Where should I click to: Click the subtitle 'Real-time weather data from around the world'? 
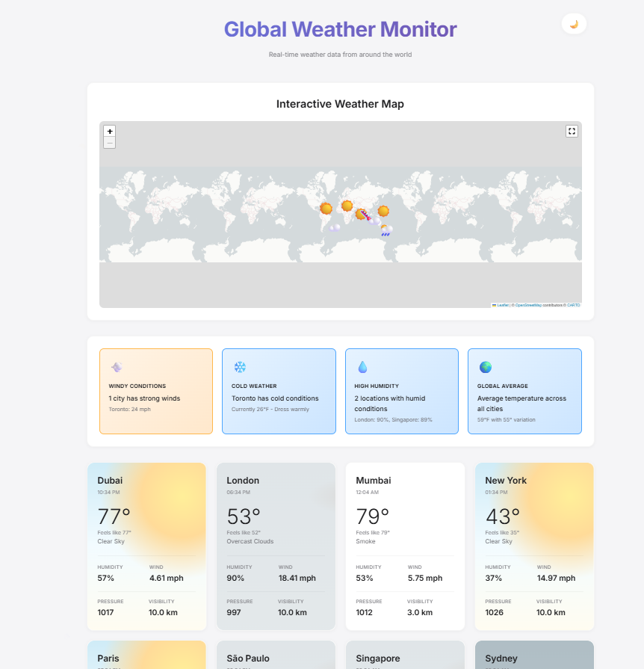(340, 55)
